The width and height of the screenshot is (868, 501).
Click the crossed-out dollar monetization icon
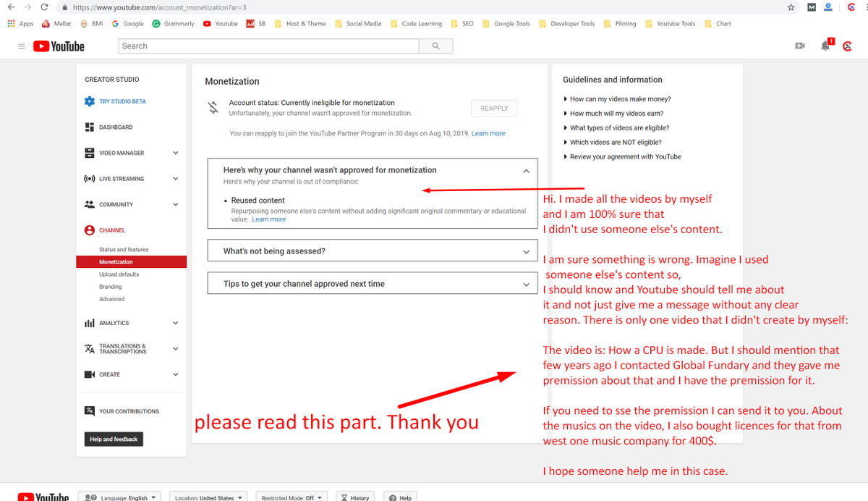tap(213, 108)
